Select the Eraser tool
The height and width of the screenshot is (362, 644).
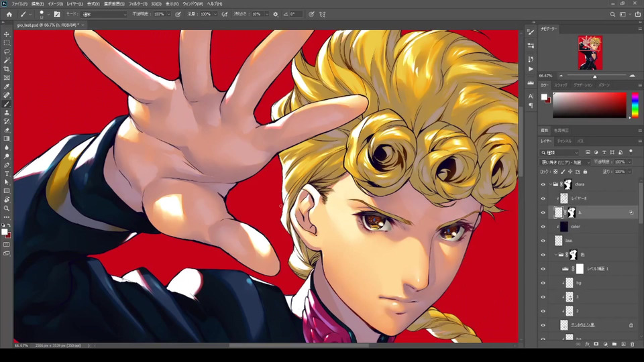[x=7, y=130]
